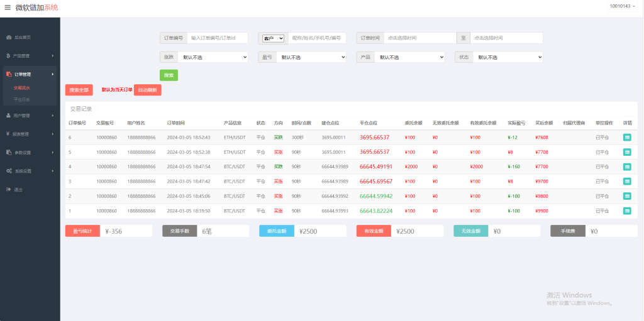Click the 自动刷新 button

coord(147,90)
